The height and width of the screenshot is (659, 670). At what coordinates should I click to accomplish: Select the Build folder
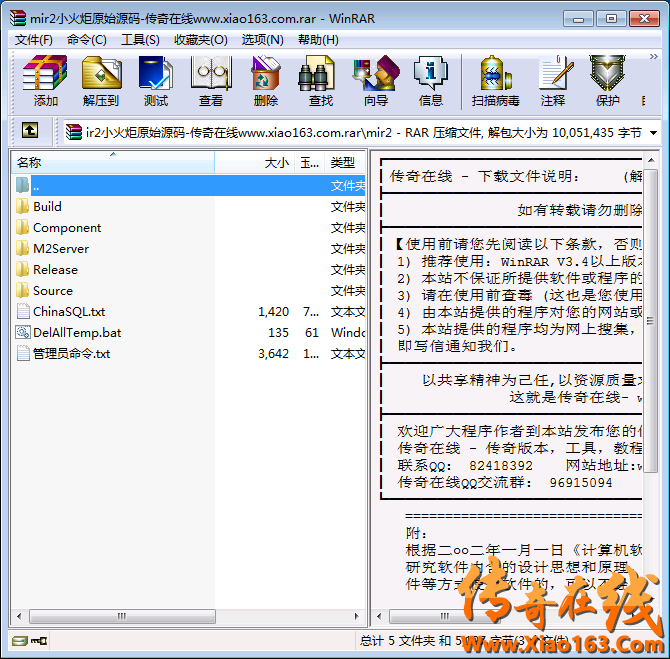189,206
